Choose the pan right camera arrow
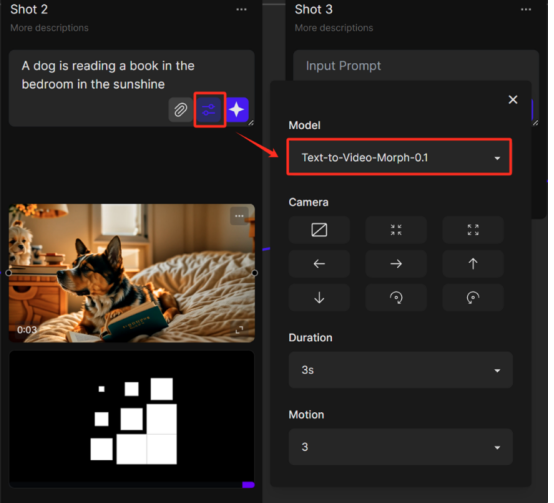Viewport: 554px width, 503px height. click(x=396, y=264)
